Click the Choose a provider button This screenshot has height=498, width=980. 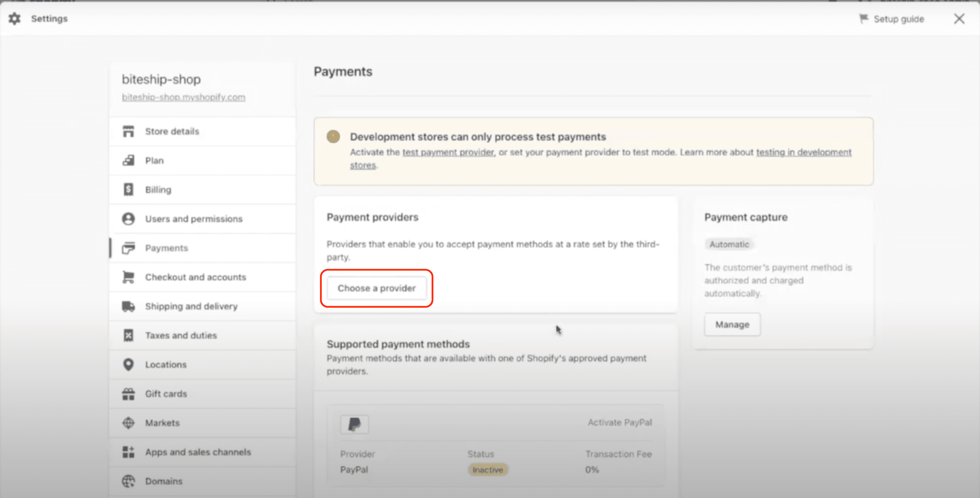point(377,288)
